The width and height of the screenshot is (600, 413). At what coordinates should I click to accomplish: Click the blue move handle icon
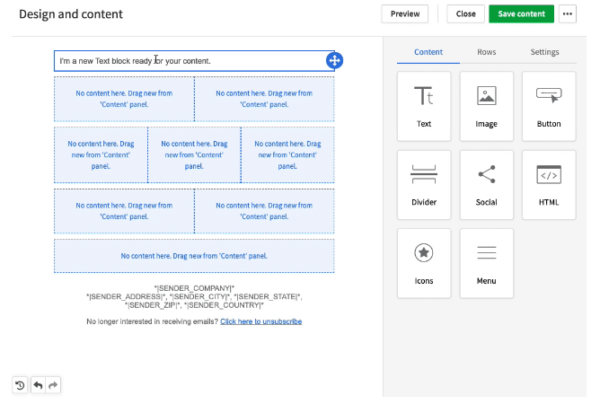(334, 60)
